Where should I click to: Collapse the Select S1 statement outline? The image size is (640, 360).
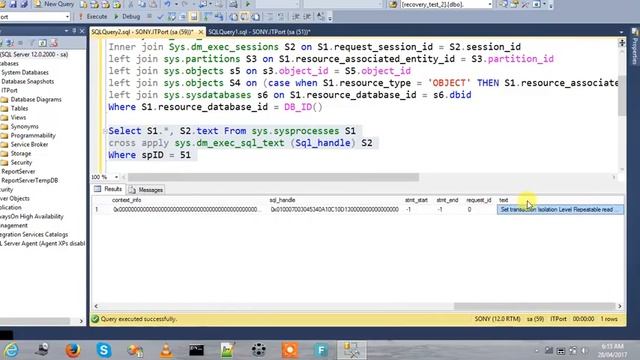tap(105, 131)
